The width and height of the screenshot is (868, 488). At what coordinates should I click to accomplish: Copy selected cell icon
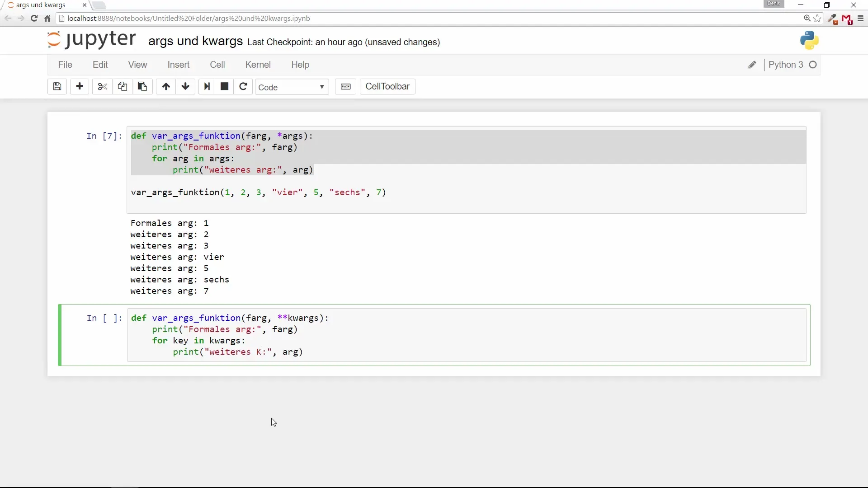[122, 86]
